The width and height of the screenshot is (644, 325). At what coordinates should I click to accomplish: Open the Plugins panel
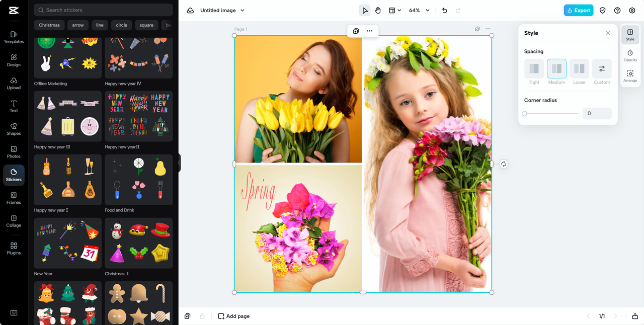pos(14,249)
